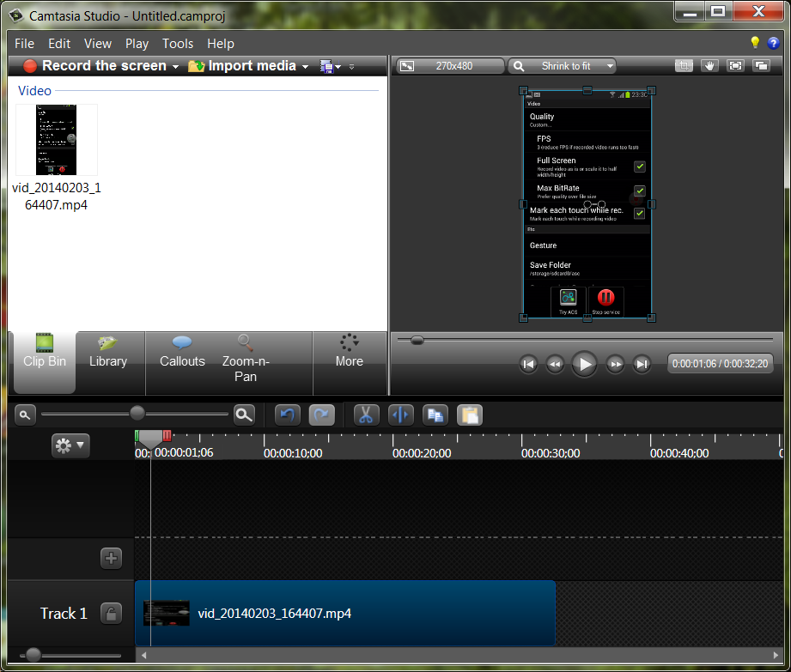Toggle the Track 1 lock icon

point(111,614)
